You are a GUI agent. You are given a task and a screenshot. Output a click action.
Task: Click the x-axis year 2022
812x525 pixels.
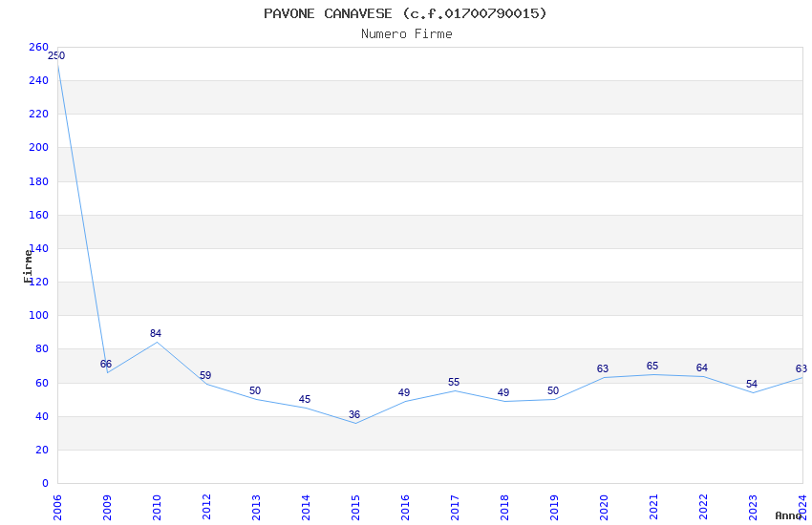pos(703,508)
